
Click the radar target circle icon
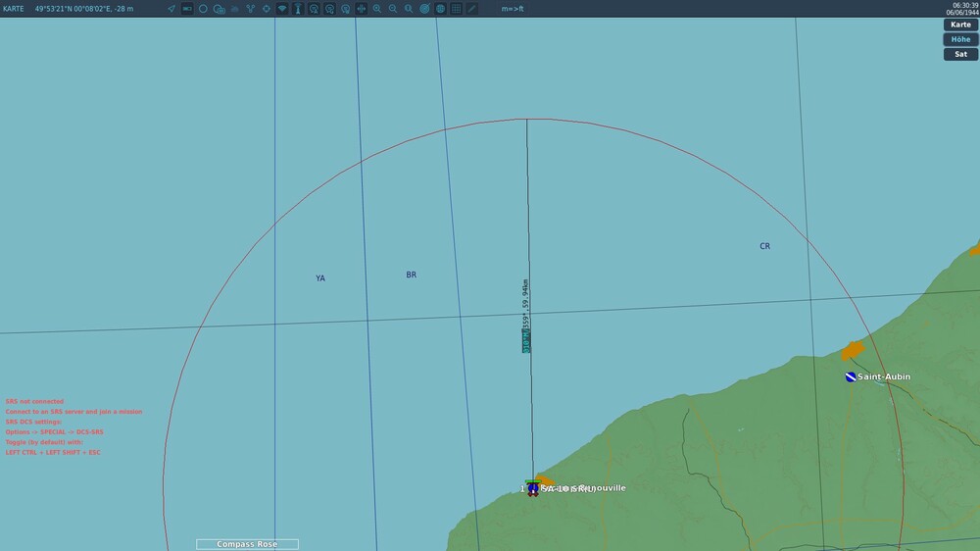424,9
